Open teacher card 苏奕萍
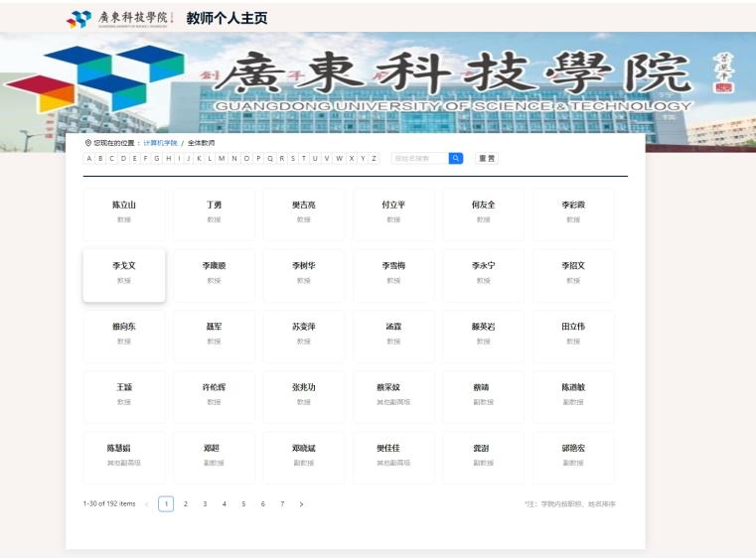This screenshot has height=558, width=756. 304,337
